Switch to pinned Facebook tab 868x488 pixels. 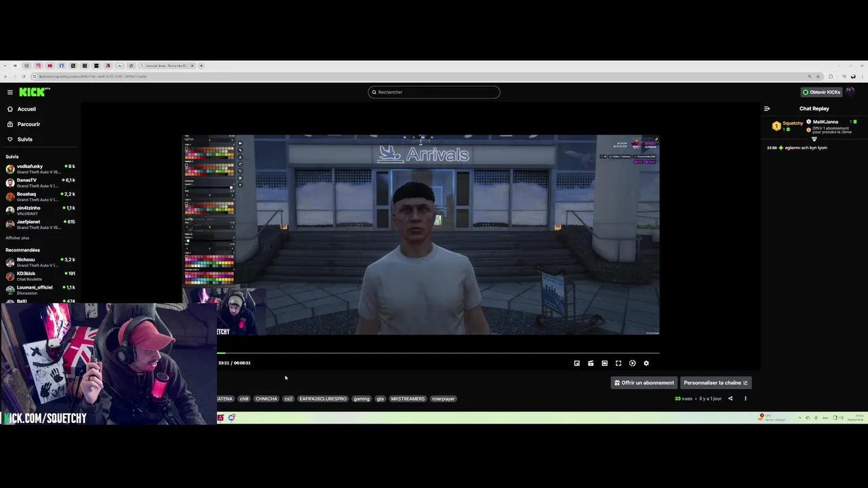pos(61,66)
